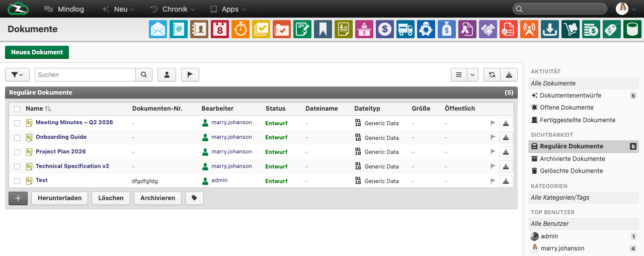Check the Project Plan 2026 row checkbox
The image size is (644, 256).
(17, 152)
